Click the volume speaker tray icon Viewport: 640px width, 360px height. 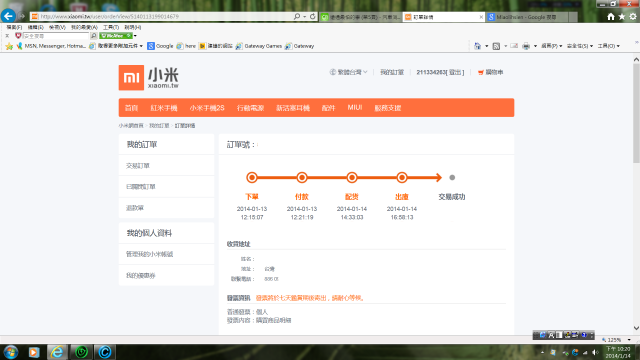tap(595, 352)
